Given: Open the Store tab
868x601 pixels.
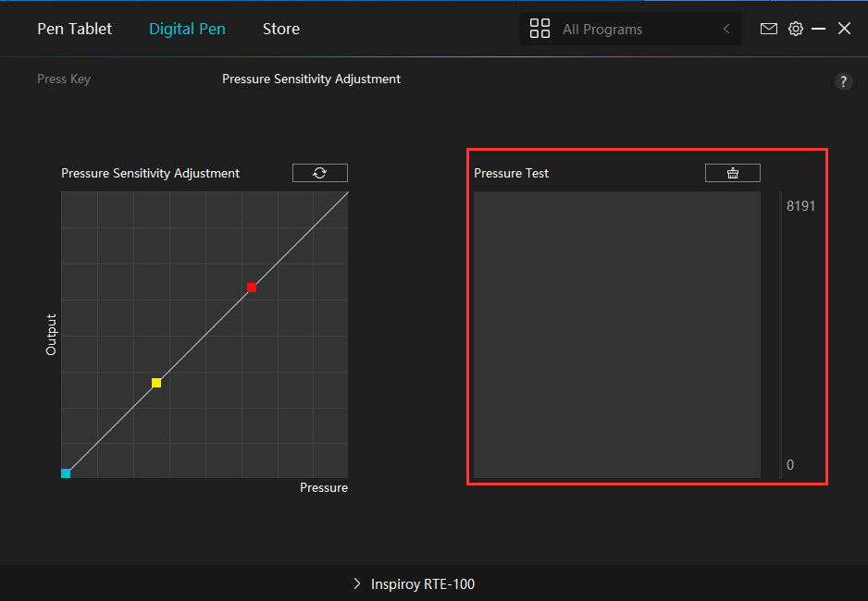Looking at the screenshot, I should coord(281,29).
